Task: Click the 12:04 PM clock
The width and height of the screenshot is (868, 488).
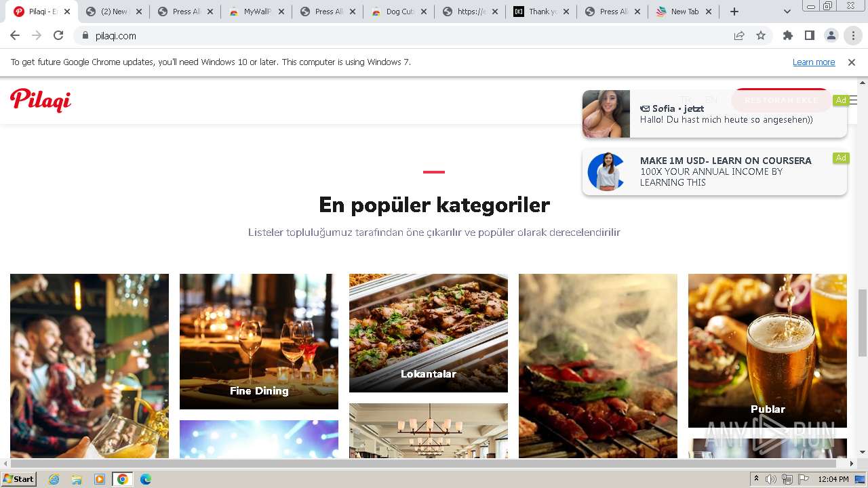Action: click(x=833, y=479)
